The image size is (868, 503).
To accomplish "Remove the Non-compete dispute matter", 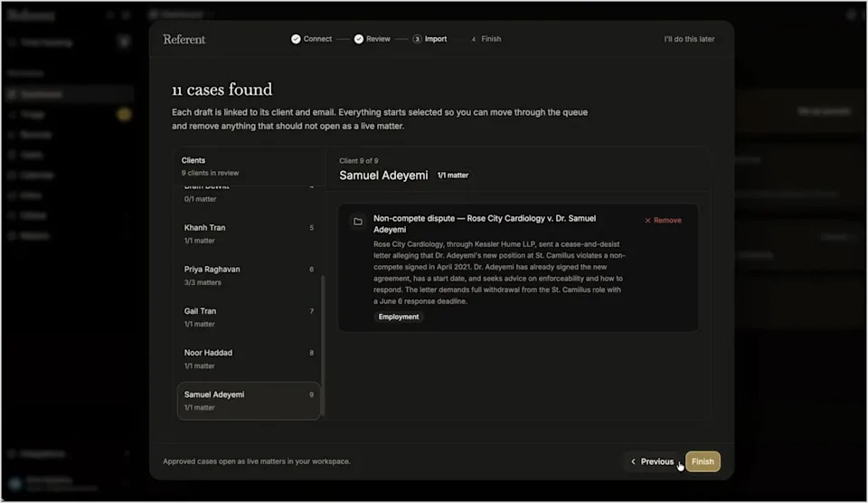I will tap(663, 221).
